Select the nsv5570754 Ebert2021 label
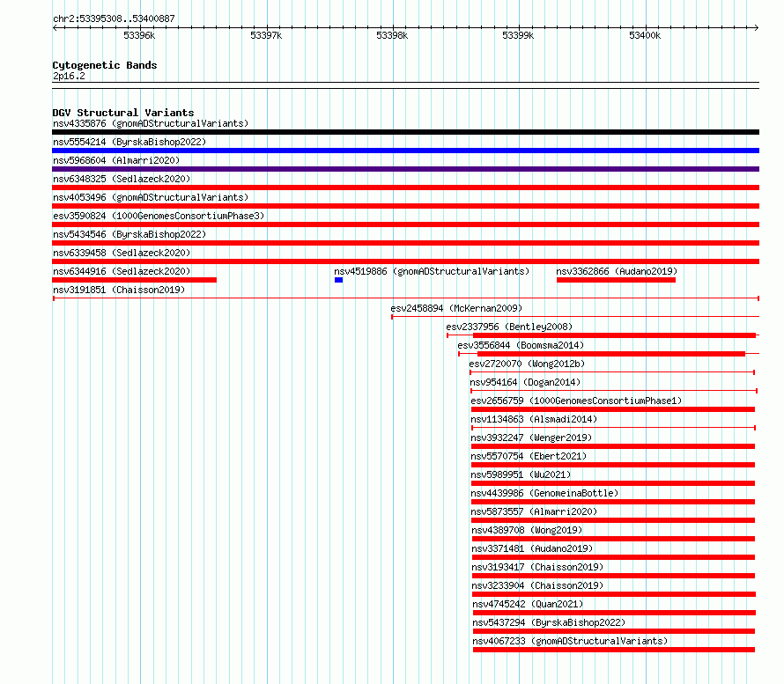Screen dimensions: 784x684 tap(529, 456)
